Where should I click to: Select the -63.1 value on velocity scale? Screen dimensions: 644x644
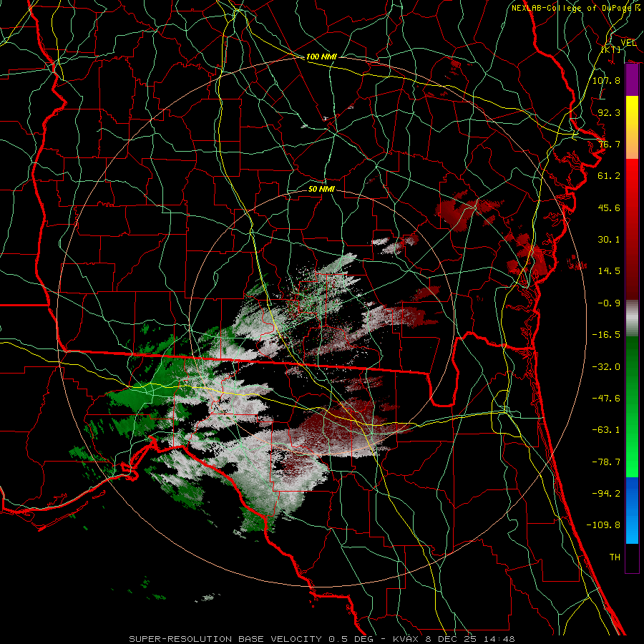pyautogui.click(x=606, y=430)
